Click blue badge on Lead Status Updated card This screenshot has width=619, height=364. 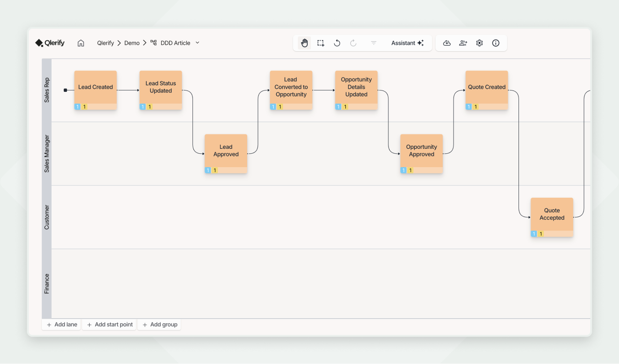[143, 107]
